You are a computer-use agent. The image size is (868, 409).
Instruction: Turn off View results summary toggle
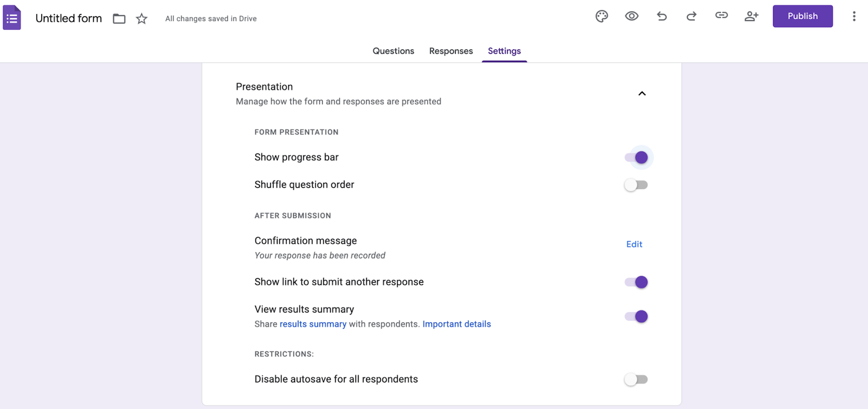coord(636,317)
